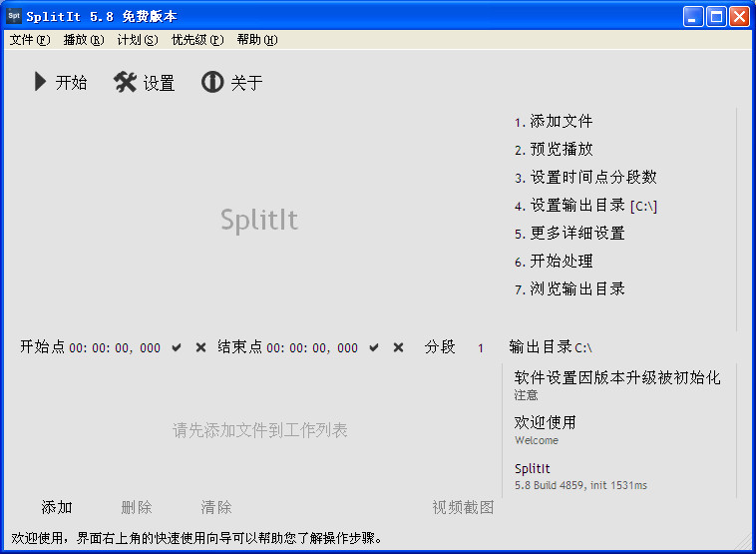The height and width of the screenshot is (554, 756).
Task: Open the 帮助(H) menu
Action: pyautogui.click(x=257, y=40)
